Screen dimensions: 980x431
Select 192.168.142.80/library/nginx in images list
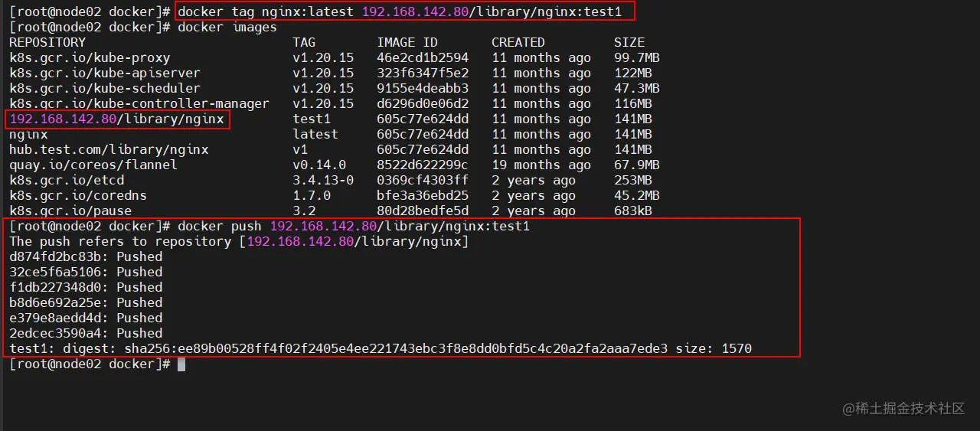[116, 119]
